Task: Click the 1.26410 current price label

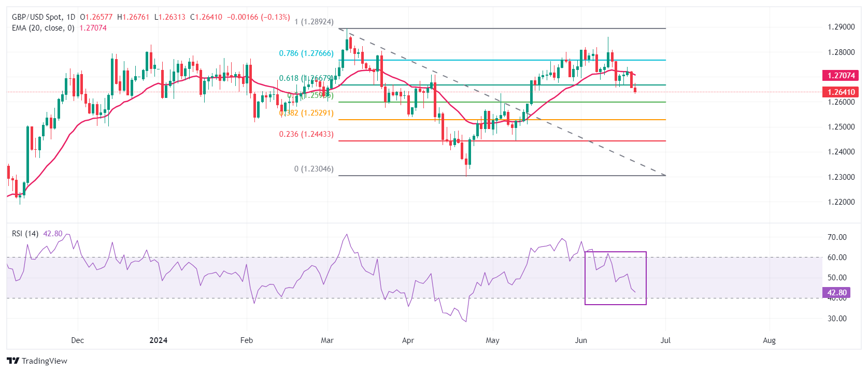Action: [841, 92]
